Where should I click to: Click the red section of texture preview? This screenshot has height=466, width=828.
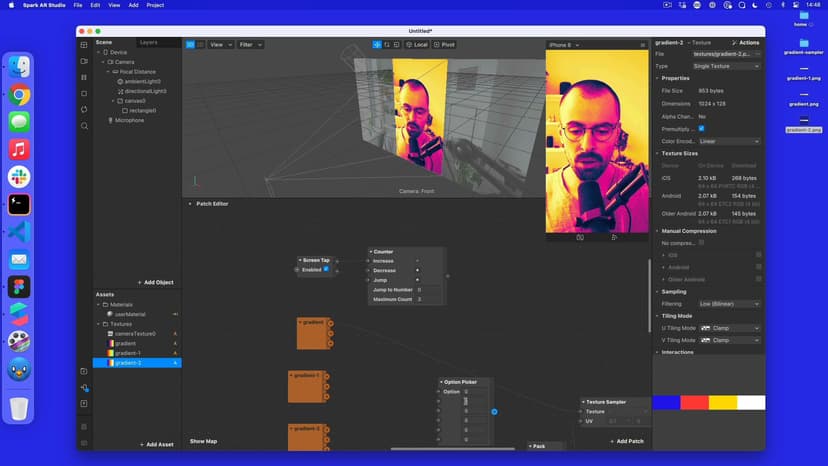click(x=694, y=403)
